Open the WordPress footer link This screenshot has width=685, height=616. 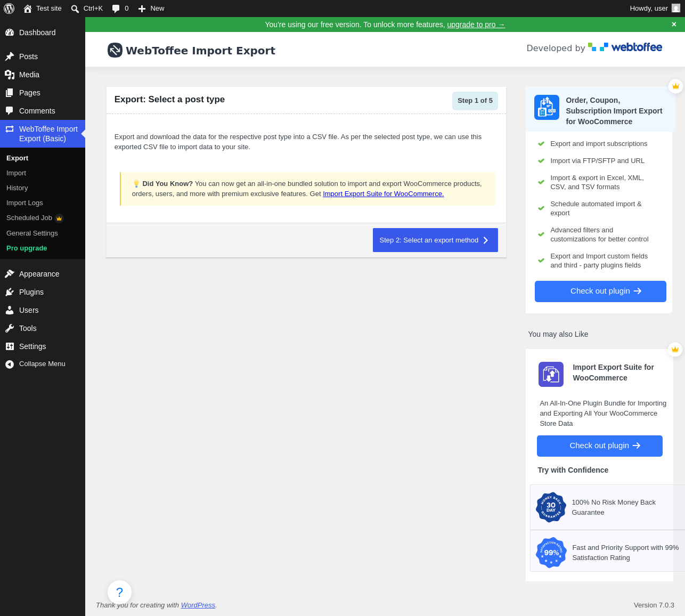tap(198, 605)
